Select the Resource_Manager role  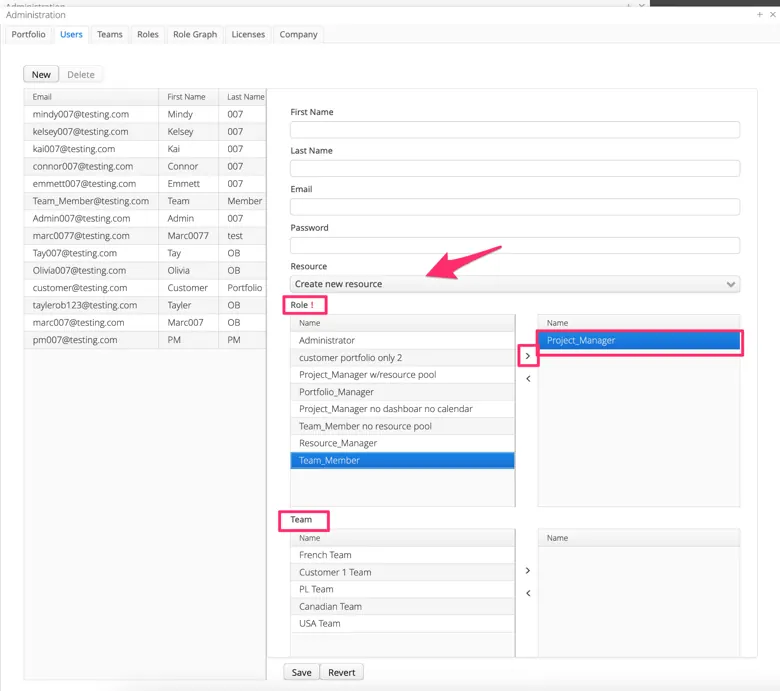[402, 443]
